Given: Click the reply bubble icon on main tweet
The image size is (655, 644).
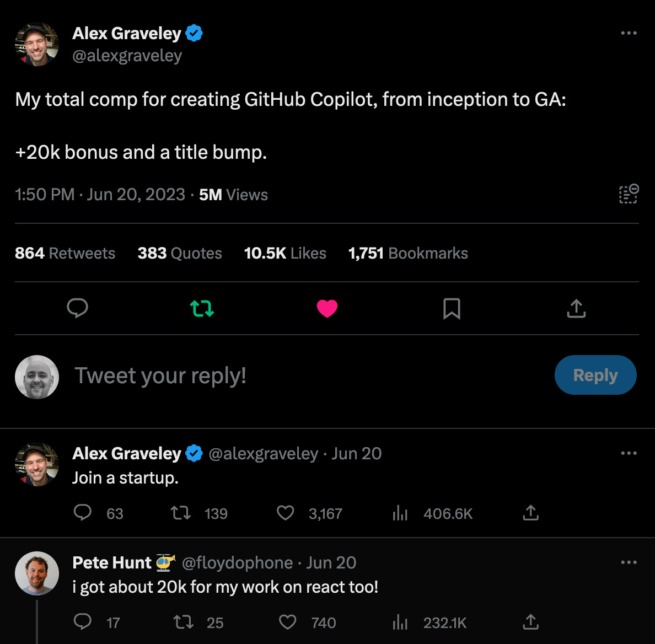Looking at the screenshot, I should tap(77, 308).
